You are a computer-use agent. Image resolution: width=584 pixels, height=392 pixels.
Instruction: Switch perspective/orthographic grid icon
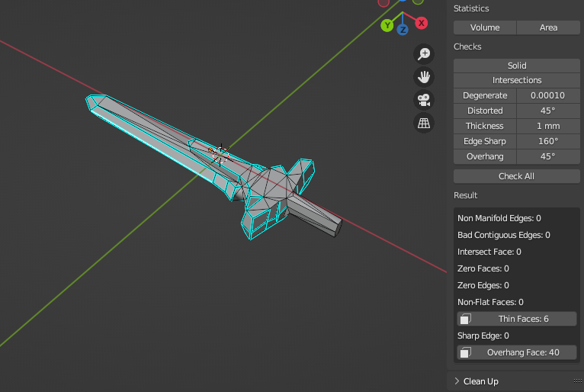[424, 123]
